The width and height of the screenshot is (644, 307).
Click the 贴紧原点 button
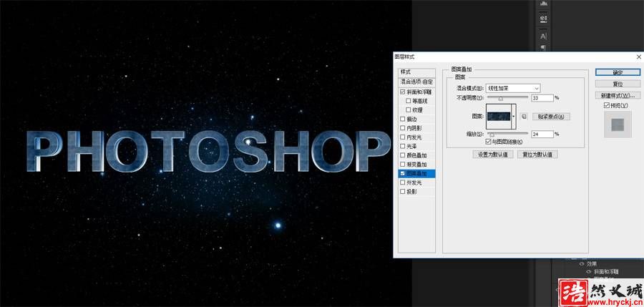551,117
